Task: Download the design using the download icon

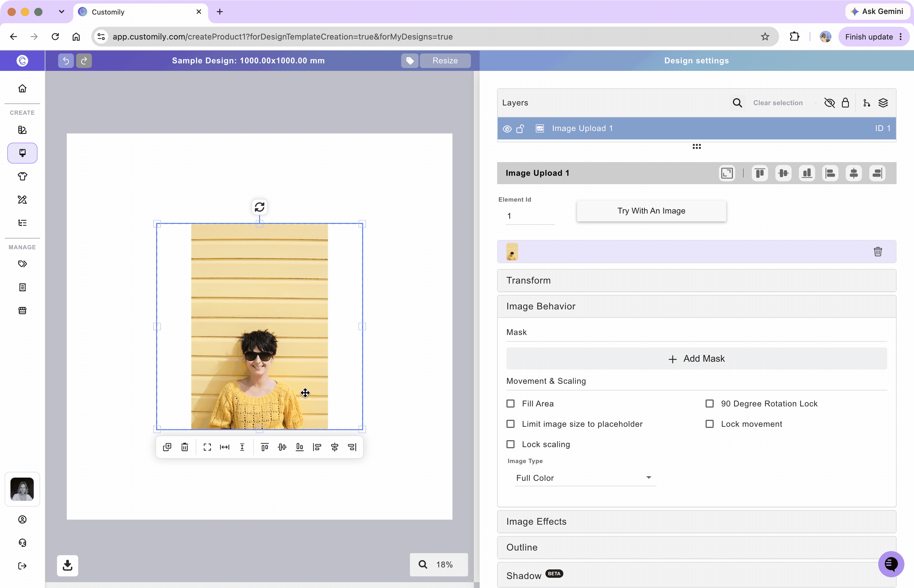Action: coord(68,565)
